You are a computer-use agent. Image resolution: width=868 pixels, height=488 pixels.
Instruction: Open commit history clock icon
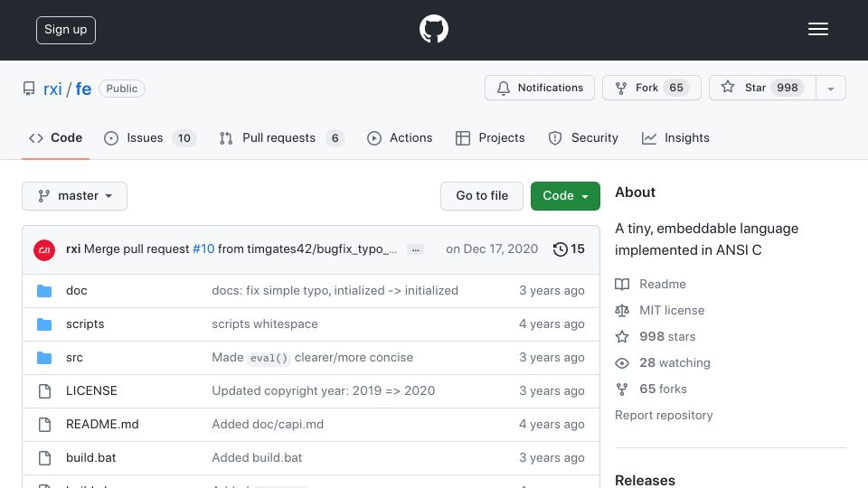[561, 249]
